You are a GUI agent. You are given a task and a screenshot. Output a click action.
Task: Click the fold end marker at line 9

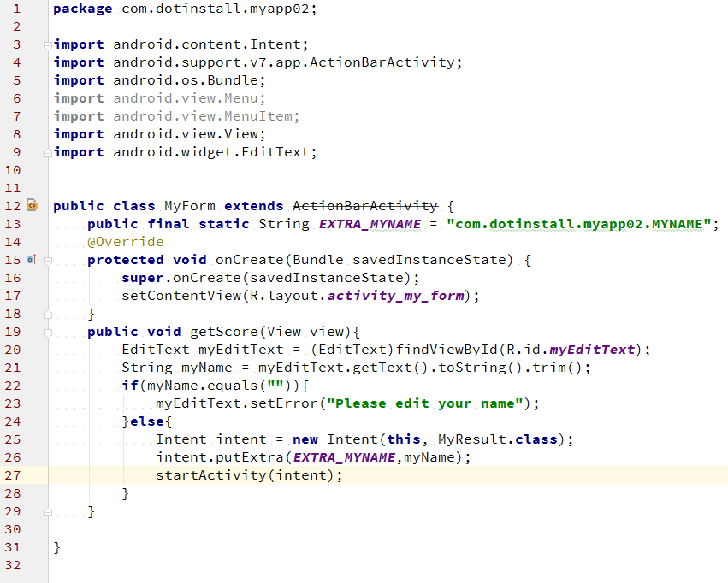point(48,153)
